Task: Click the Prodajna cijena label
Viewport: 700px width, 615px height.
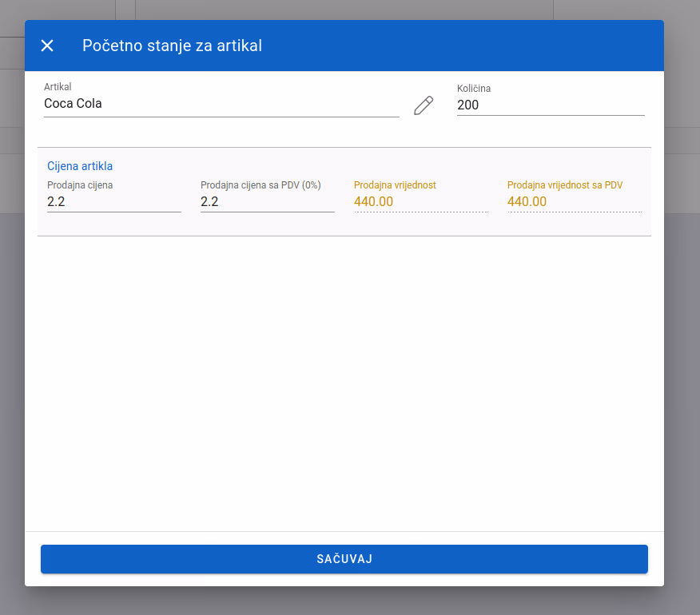Action: click(x=80, y=185)
